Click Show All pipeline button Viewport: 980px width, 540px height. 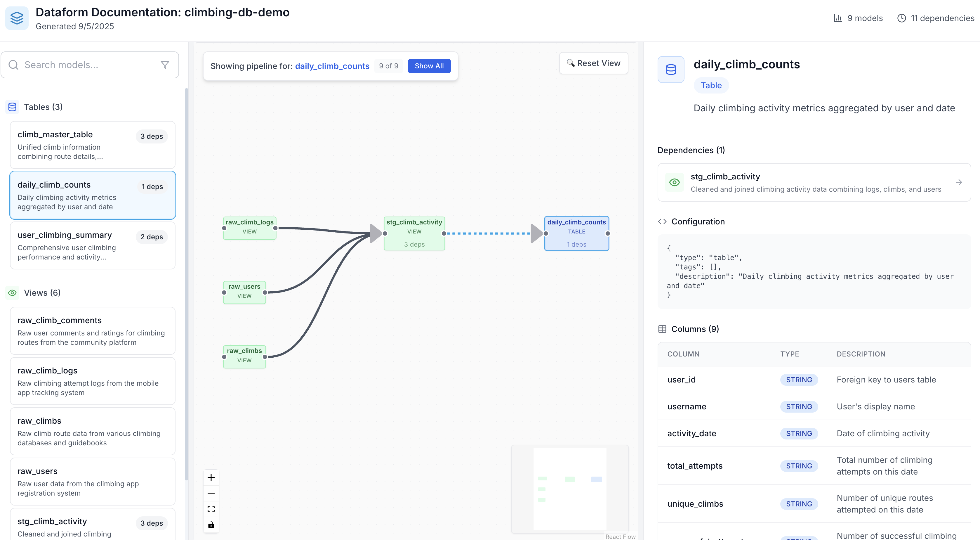pos(429,66)
